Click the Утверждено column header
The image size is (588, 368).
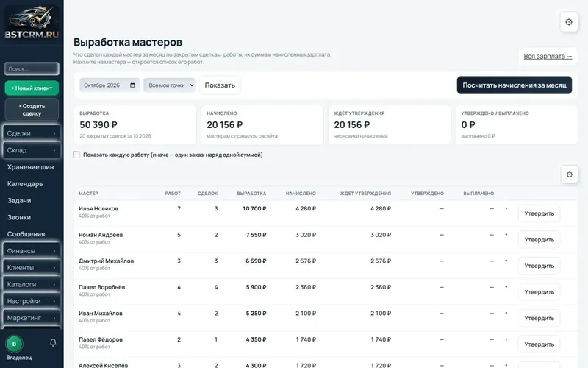click(x=427, y=194)
